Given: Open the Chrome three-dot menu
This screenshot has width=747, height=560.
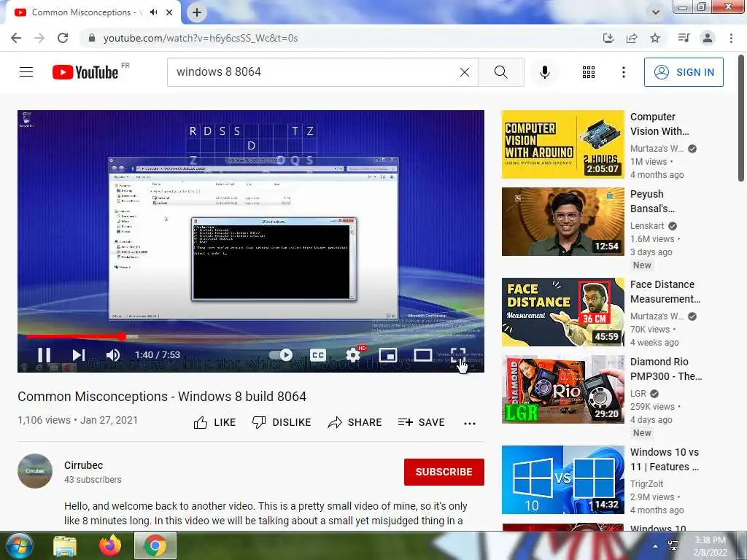Looking at the screenshot, I should pos(731,38).
